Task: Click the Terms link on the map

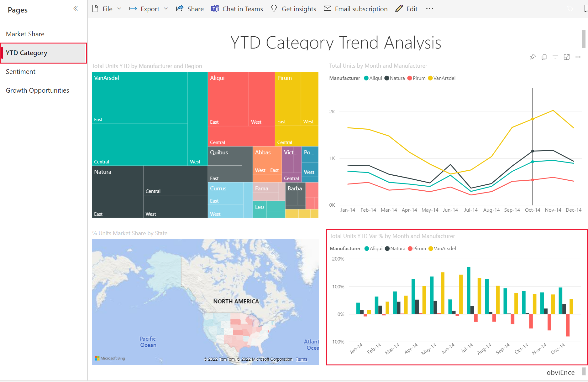Action: pos(301,359)
